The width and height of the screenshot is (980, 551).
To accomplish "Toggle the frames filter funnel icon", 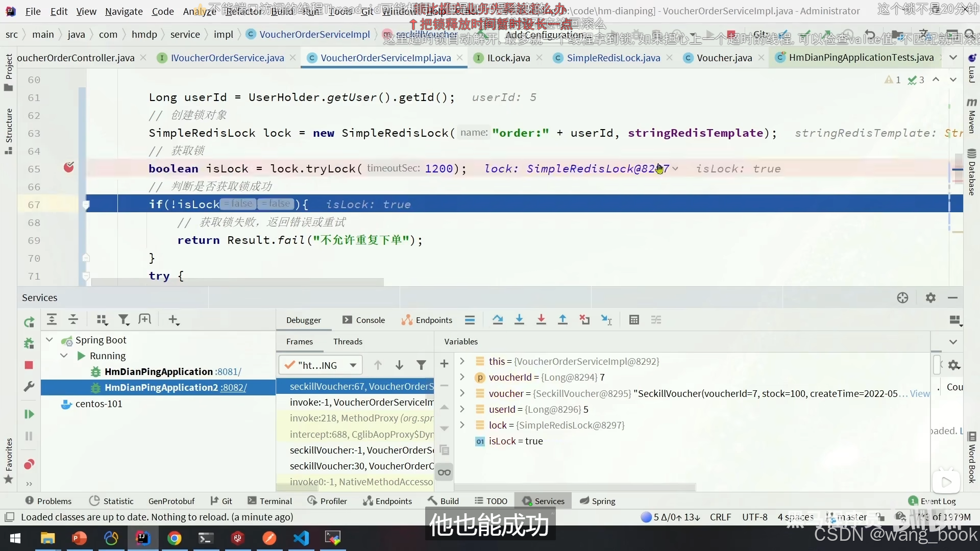I will 421,365.
